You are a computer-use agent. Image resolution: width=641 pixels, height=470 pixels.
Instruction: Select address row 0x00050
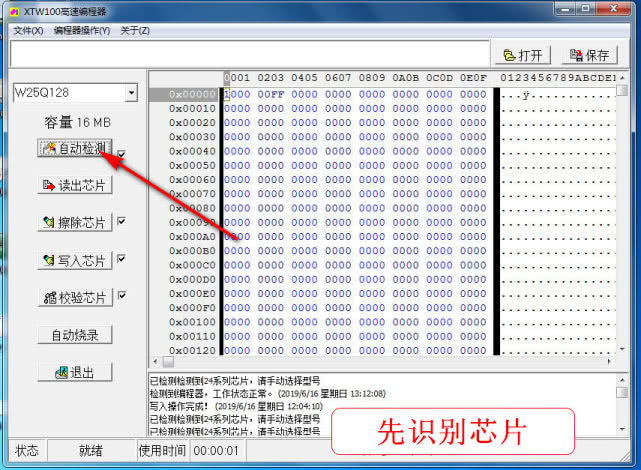tap(192, 166)
